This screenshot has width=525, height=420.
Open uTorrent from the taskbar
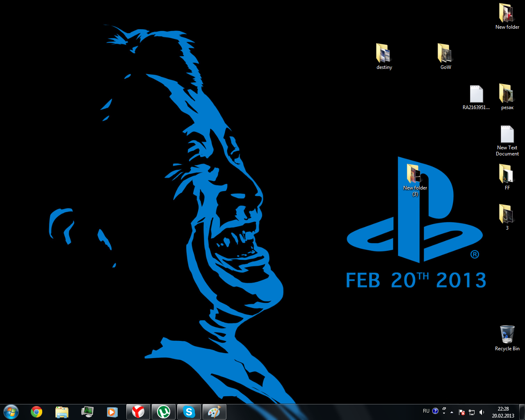163,411
